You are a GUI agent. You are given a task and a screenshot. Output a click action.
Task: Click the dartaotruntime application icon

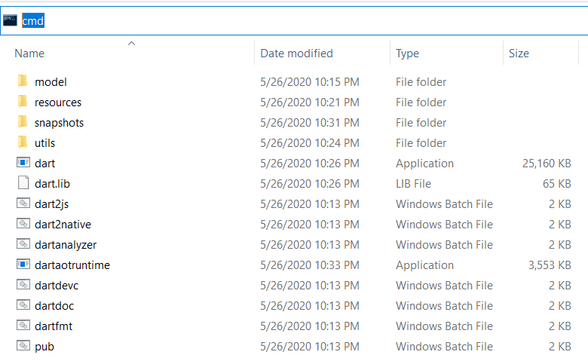tap(23, 265)
